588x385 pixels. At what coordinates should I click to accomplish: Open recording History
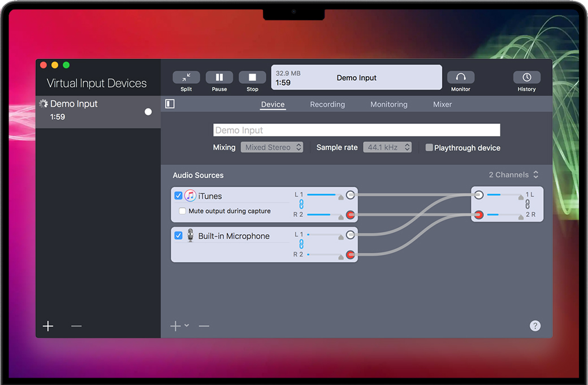point(526,77)
